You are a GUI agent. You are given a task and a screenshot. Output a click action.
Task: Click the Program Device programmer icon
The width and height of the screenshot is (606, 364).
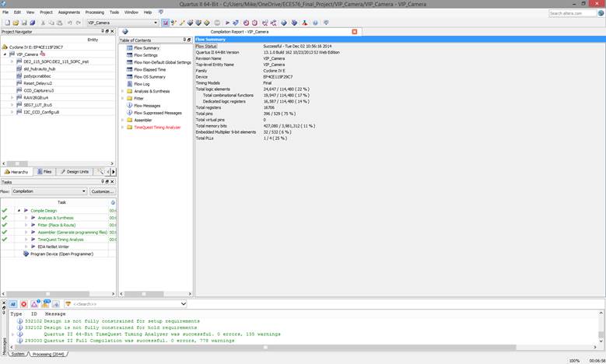click(x=26, y=254)
